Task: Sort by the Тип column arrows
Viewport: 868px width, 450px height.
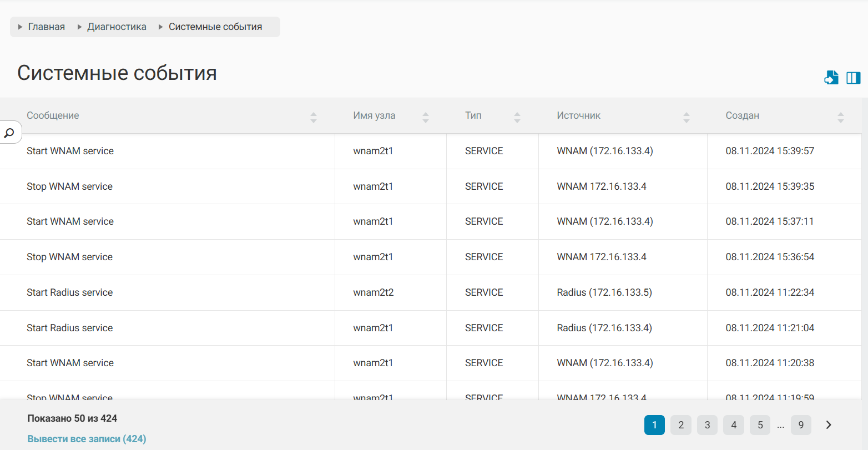Action: tap(517, 117)
